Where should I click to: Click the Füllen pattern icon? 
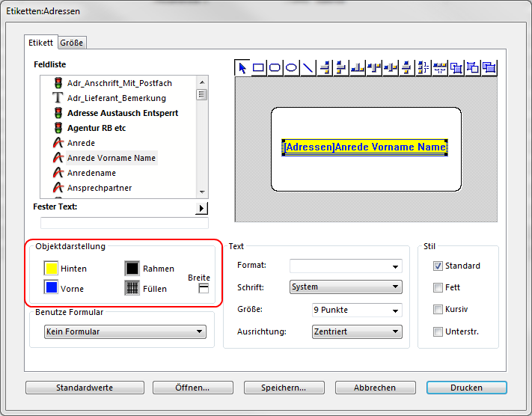132,288
